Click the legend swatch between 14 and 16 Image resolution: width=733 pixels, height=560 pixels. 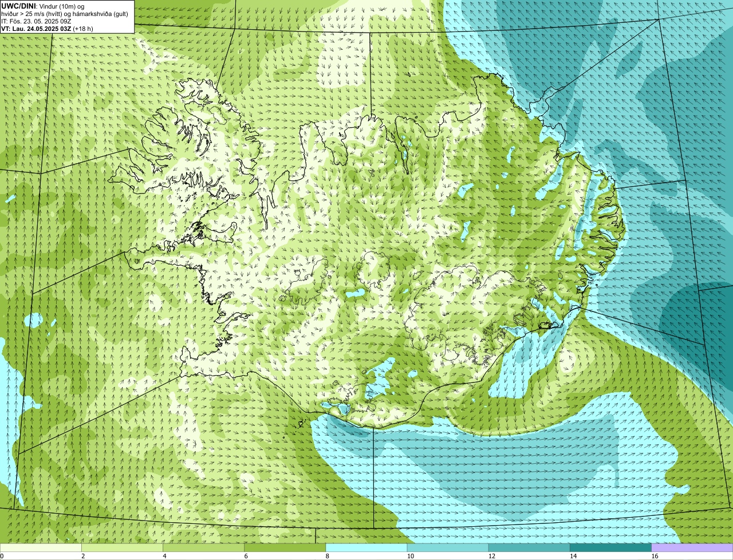611,547
